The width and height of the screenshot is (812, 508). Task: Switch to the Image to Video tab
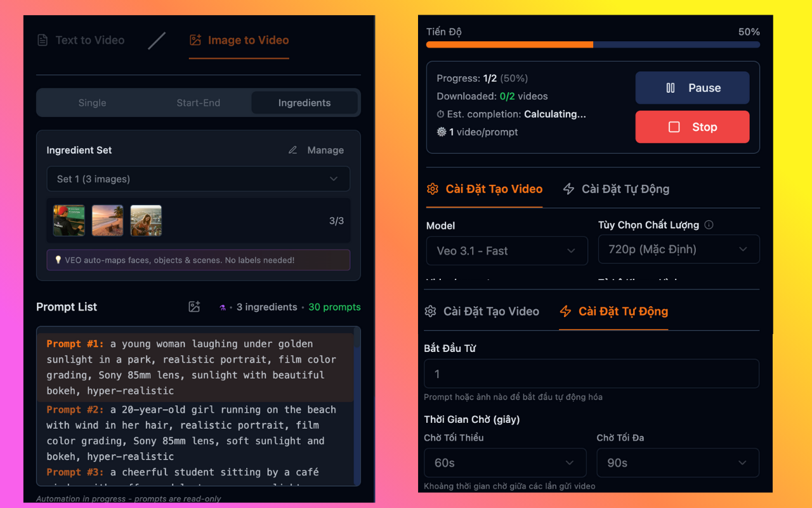pyautogui.click(x=239, y=40)
